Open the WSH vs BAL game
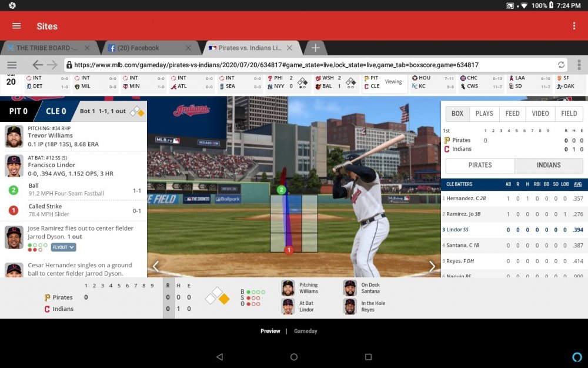Image resolution: width=588 pixels, height=368 pixels. coord(336,82)
